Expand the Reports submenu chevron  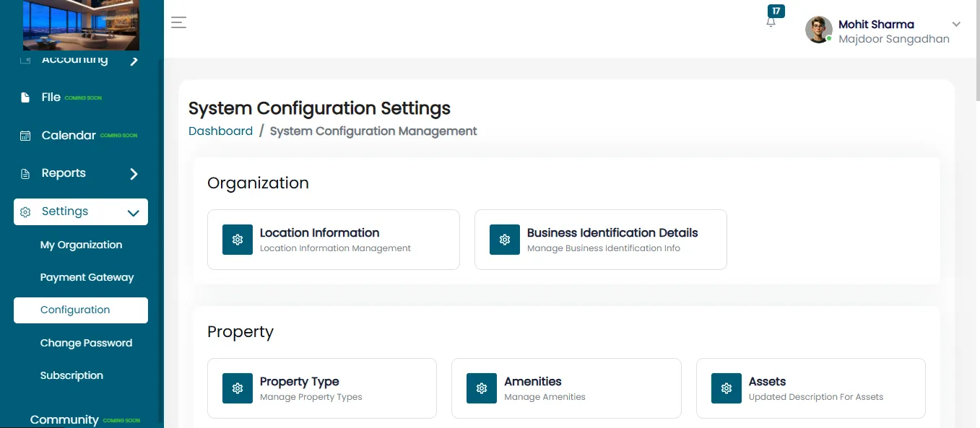click(134, 174)
